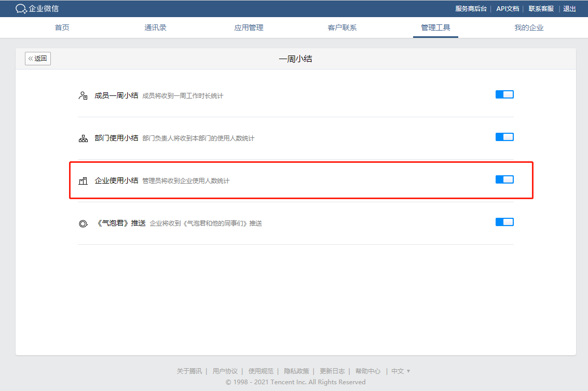Click the 管理员将收到企业使用人数统计 description
Image resolution: width=588 pixels, height=391 pixels.
pos(186,181)
